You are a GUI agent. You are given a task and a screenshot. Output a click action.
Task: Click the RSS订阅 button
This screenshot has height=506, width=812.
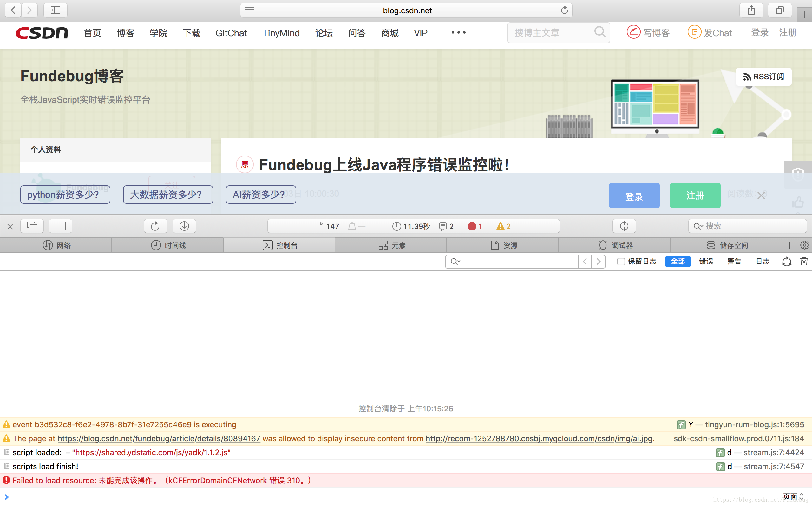(x=763, y=77)
